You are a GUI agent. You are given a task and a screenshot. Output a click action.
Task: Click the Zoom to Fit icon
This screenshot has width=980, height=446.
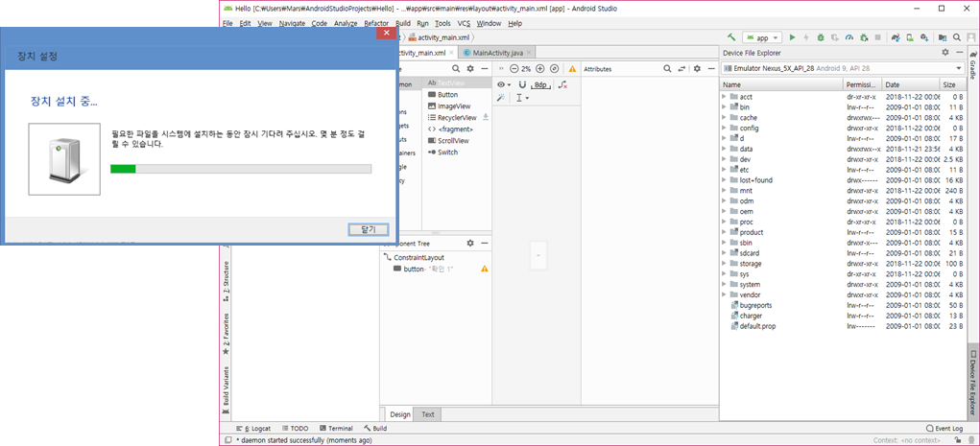pyautogui.click(x=555, y=69)
